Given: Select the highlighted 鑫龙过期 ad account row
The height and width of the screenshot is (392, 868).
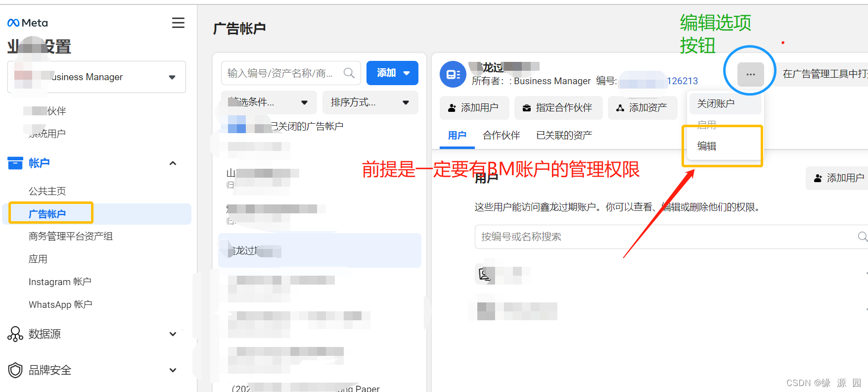Looking at the screenshot, I should 320,250.
